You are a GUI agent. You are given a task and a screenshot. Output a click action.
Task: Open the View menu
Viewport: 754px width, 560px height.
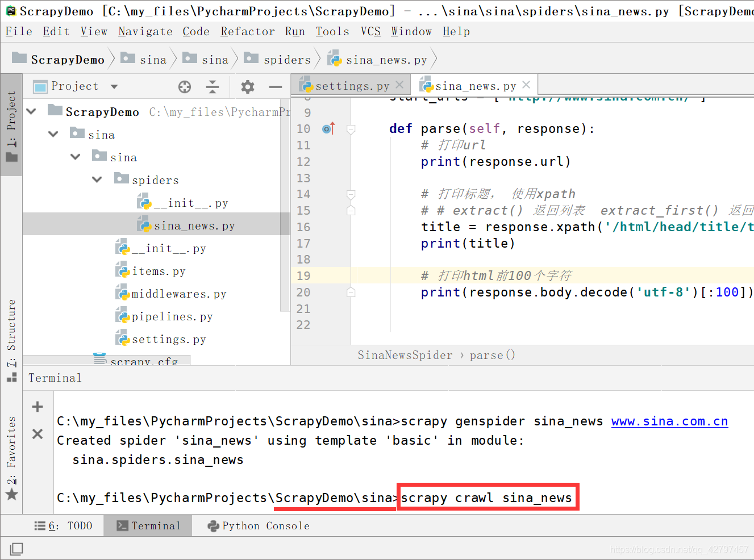click(94, 32)
